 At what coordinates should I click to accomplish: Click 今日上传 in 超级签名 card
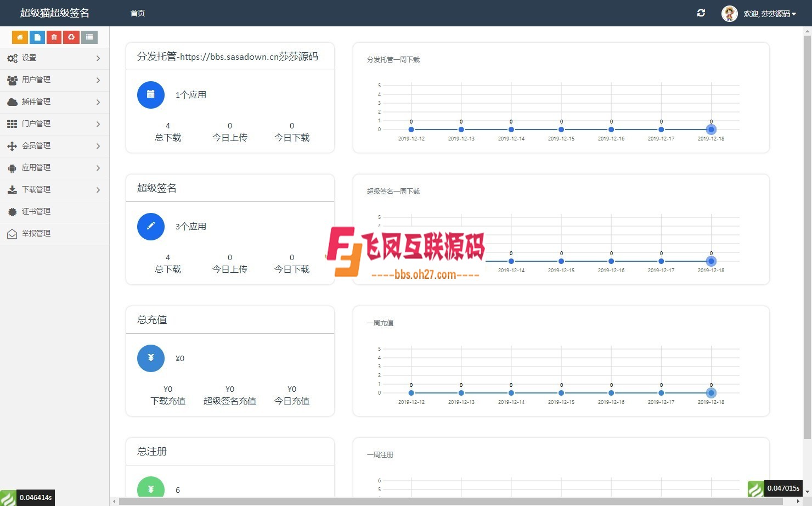tap(230, 269)
